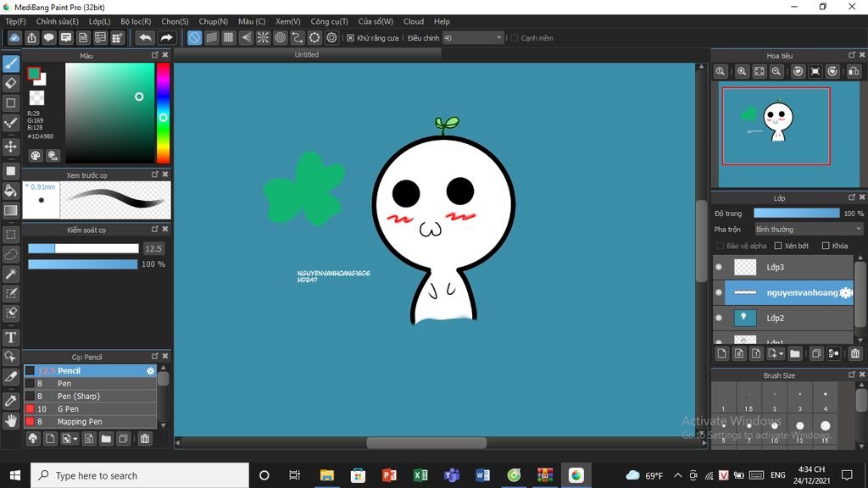Open the Điều chỉnh correction dropdown

tap(473, 38)
